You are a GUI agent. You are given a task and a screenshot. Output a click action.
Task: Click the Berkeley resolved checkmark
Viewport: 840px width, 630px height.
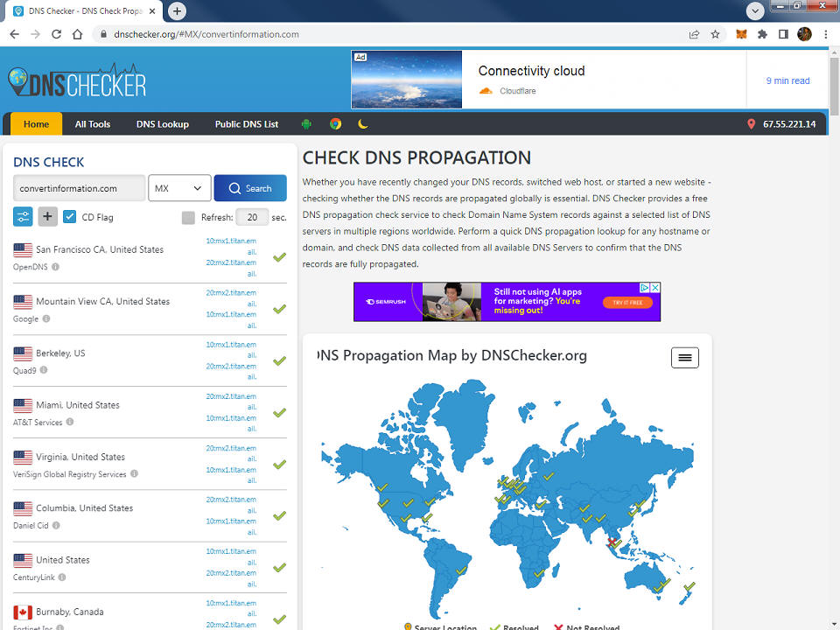pos(279,361)
